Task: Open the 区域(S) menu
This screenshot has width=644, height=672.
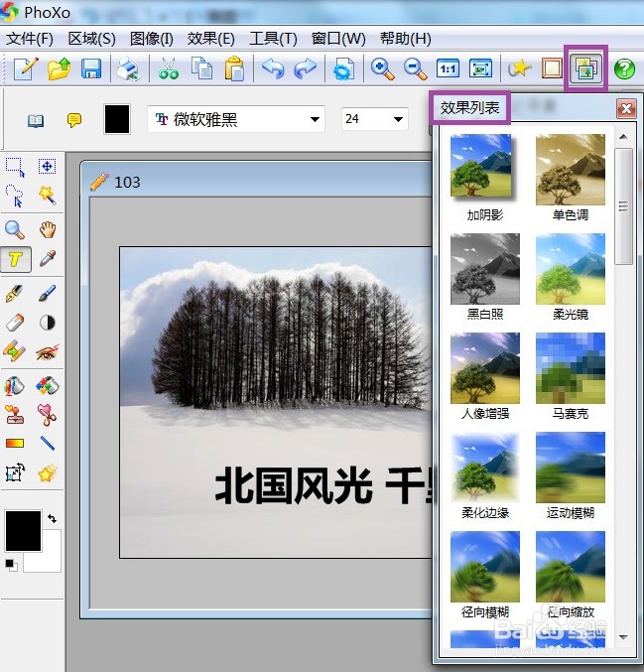Action: (91, 39)
